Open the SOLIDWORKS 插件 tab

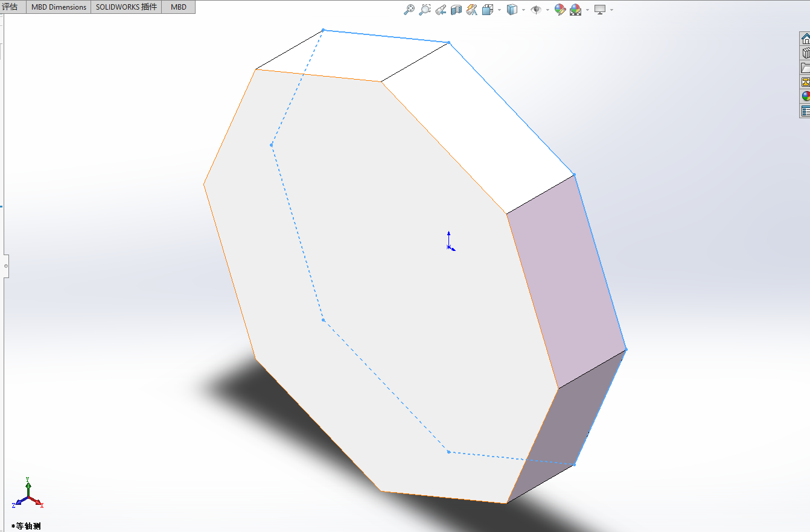(x=126, y=7)
